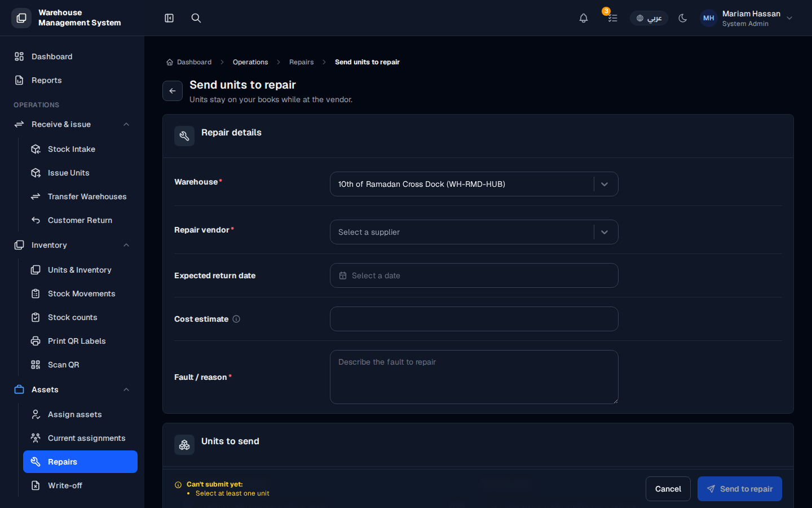The height and width of the screenshot is (508, 812).
Task: Click the back arrow button
Action: coord(173,91)
